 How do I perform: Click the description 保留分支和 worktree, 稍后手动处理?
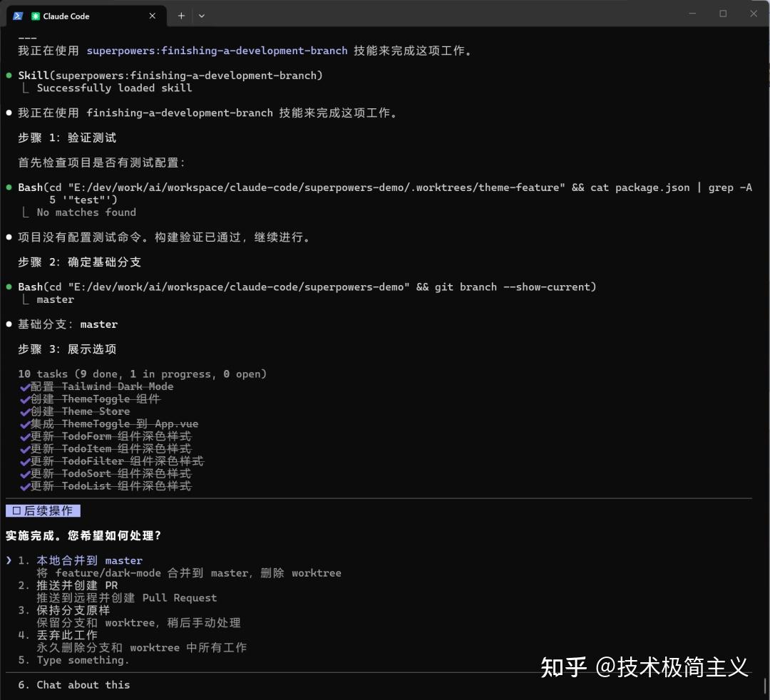[139, 623]
